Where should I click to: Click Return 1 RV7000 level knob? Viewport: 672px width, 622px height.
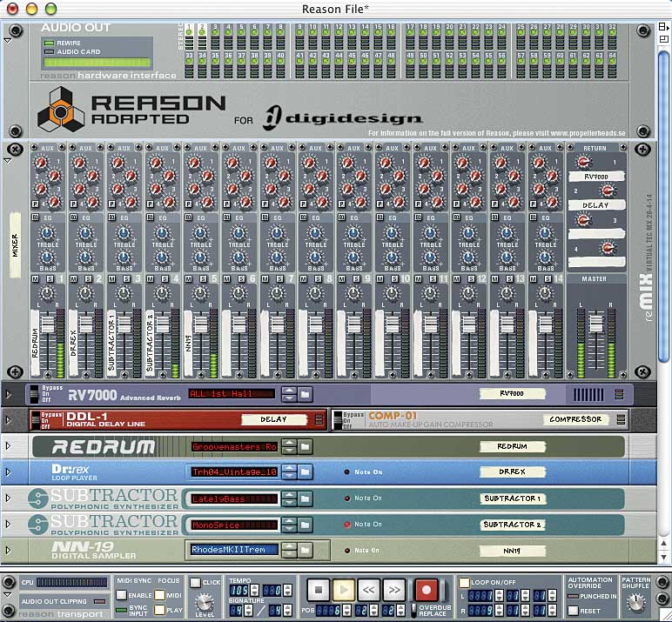(582, 162)
